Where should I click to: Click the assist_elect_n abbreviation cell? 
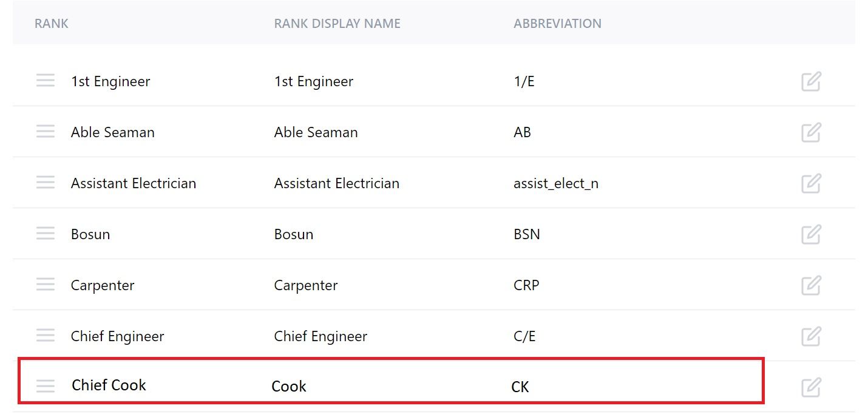556,183
